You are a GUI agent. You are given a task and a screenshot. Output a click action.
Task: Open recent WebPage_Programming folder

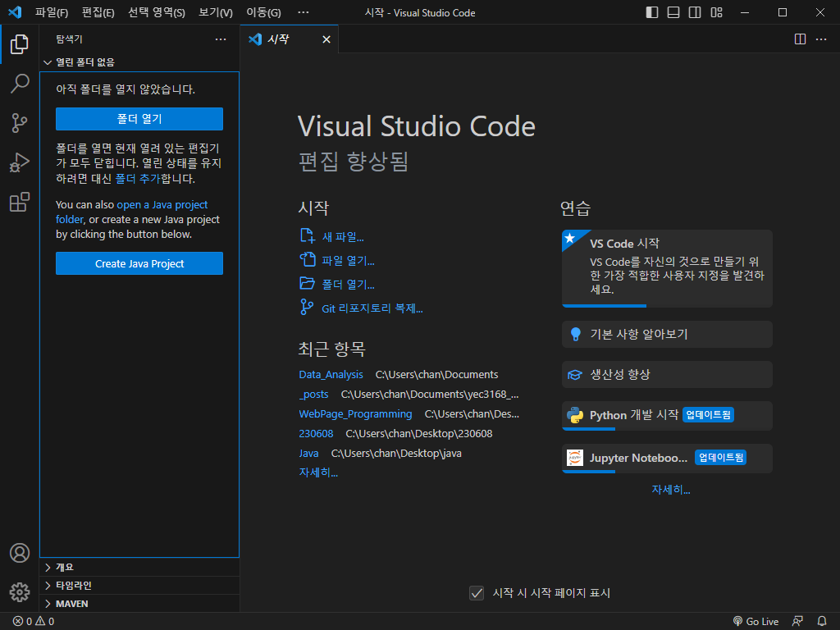[356, 414]
